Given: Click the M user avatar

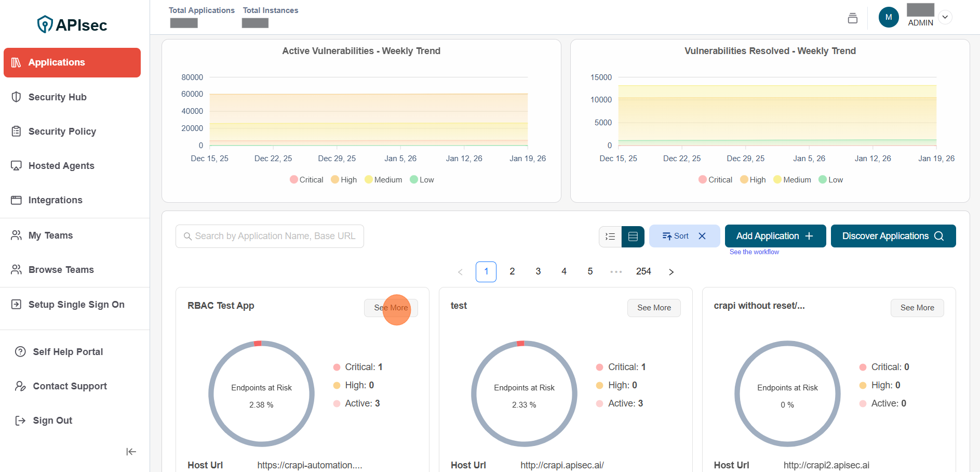Looking at the screenshot, I should click(888, 17).
